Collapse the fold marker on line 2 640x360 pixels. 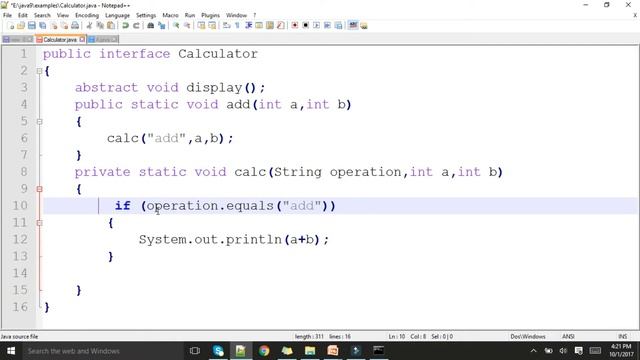pos(39,71)
